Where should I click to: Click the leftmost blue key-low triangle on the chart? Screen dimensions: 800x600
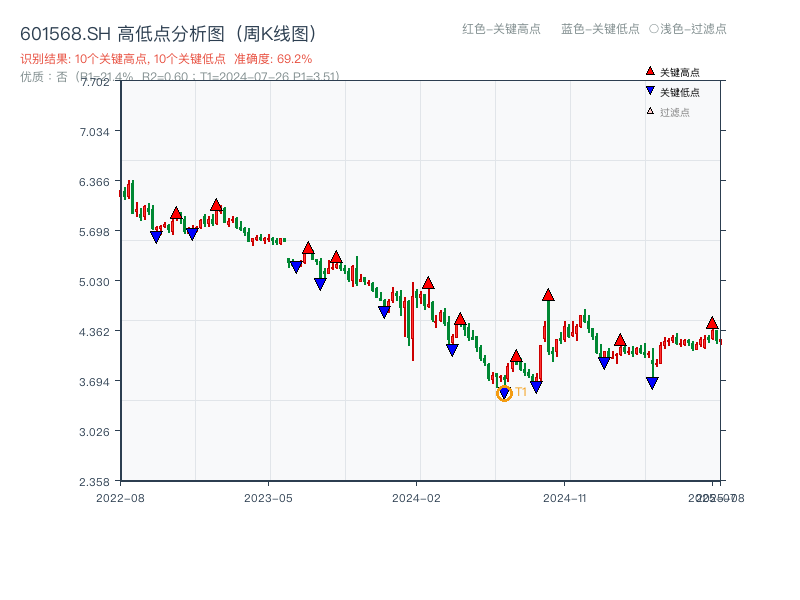point(156,237)
